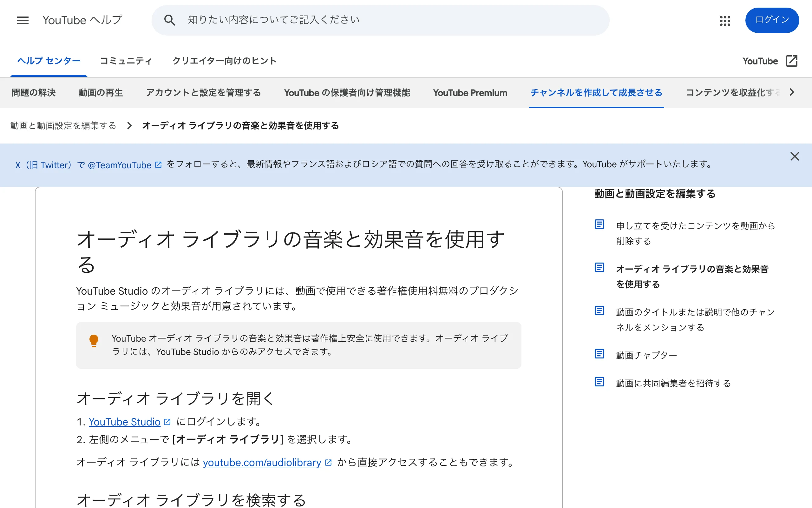Image resolution: width=812 pixels, height=508 pixels.
Task: Click the breadcrumb chevron separator
Action: [129, 126]
